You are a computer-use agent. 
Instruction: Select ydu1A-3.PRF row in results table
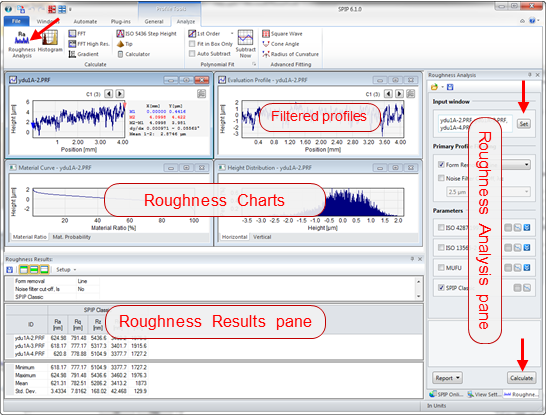(77, 346)
